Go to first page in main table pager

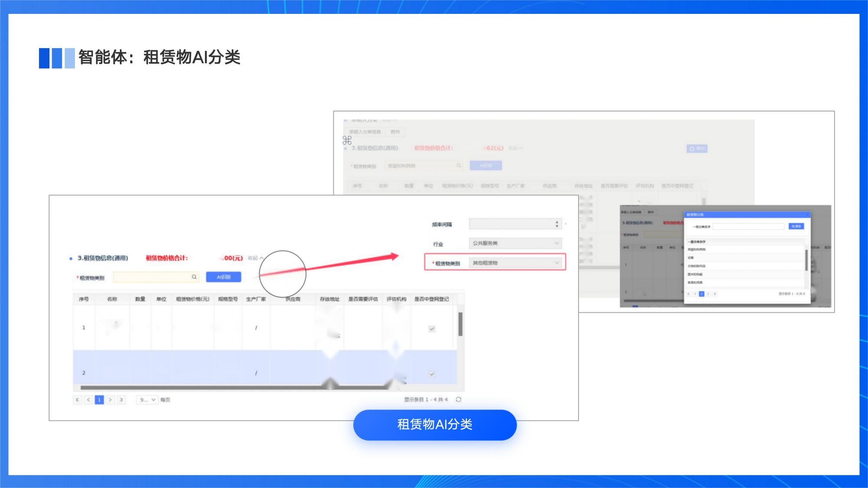point(77,400)
